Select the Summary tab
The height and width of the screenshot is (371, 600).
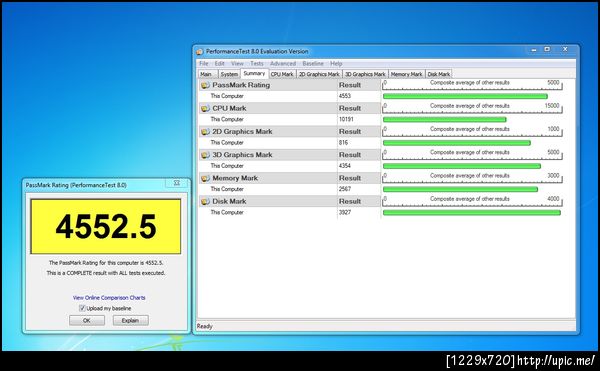tap(254, 73)
